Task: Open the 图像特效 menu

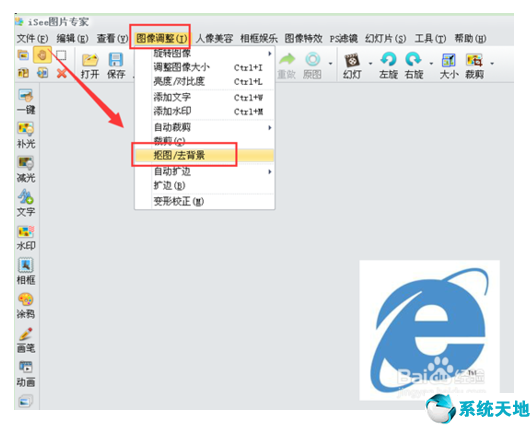Action: click(x=303, y=39)
